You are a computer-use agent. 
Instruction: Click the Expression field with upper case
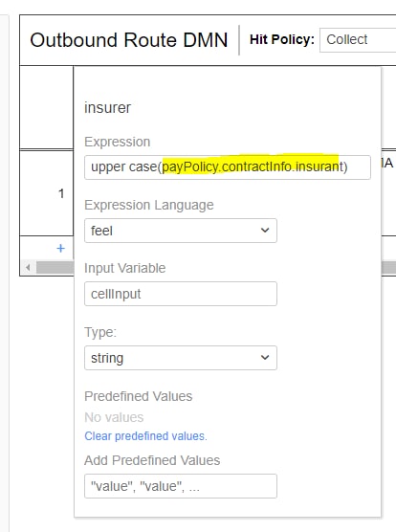coord(228,167)
